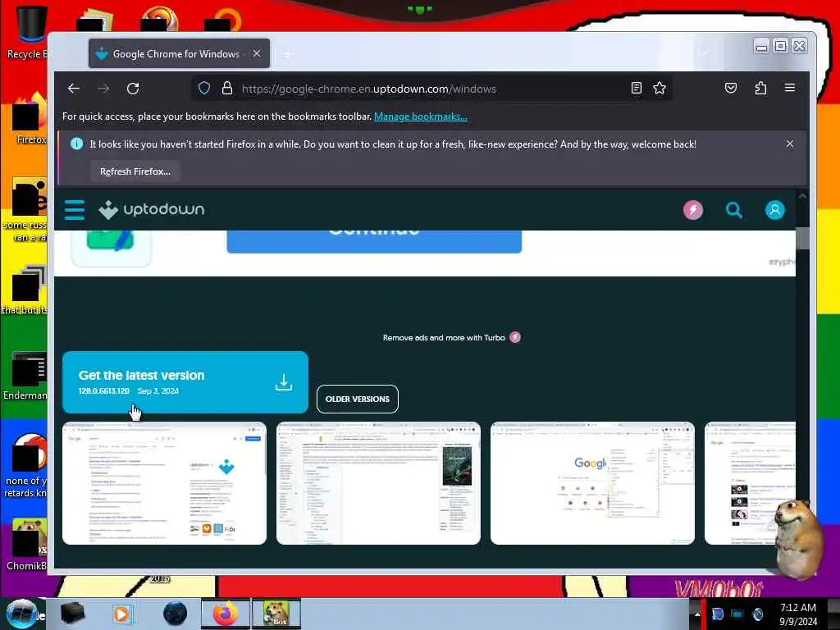Open second Chrome screenshot thumbnail with article
Screen dimensions: 840x630
(378, 483)
